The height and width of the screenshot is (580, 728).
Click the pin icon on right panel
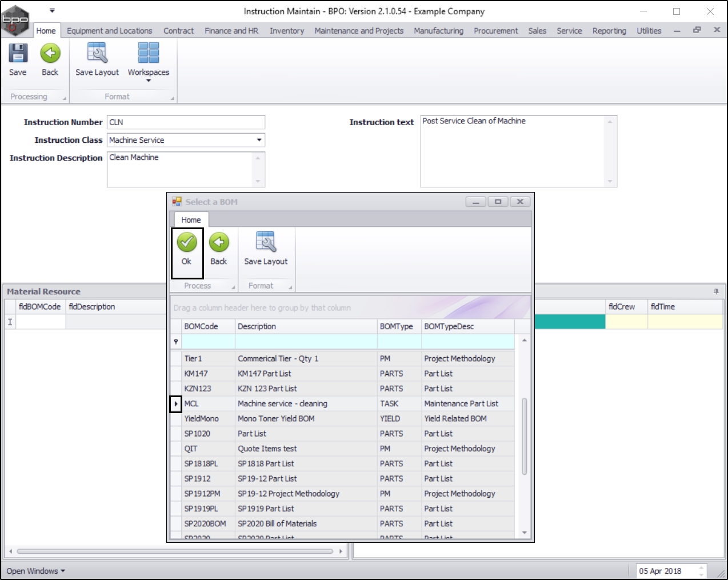[716, 291]
